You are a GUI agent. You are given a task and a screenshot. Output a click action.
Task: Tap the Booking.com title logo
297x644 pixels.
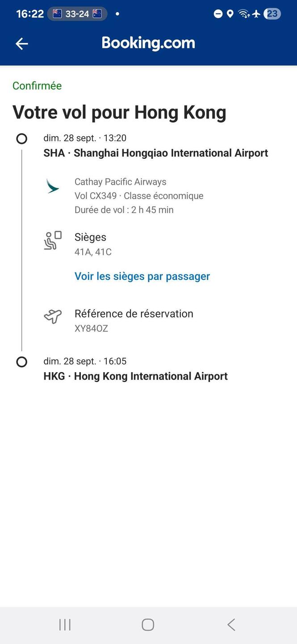point(148,43)
